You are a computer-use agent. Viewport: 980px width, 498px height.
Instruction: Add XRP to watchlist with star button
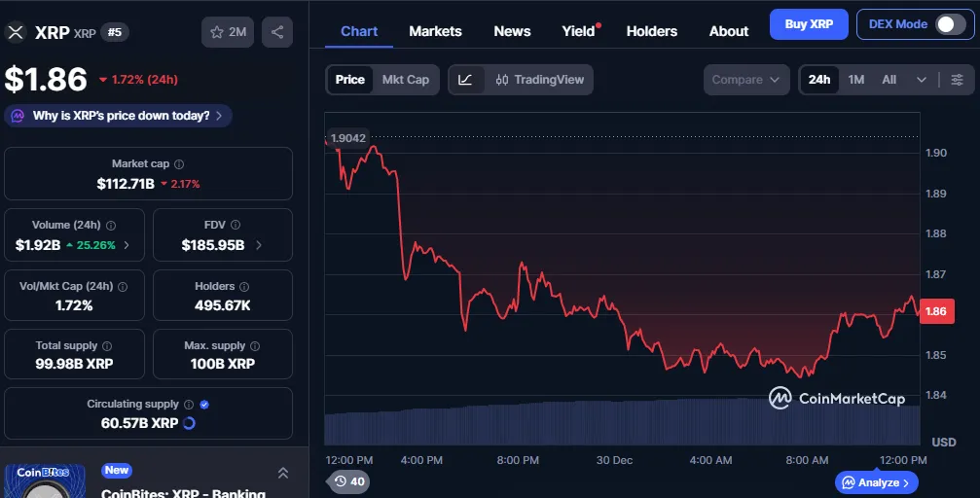tap(228, 32)
